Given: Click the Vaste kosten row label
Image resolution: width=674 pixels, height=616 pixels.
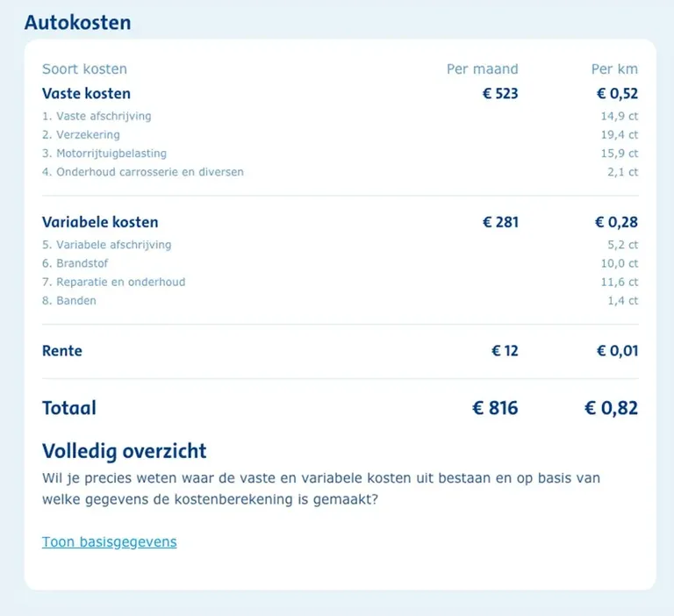Looking at the screenshot, I should (86, 94).
